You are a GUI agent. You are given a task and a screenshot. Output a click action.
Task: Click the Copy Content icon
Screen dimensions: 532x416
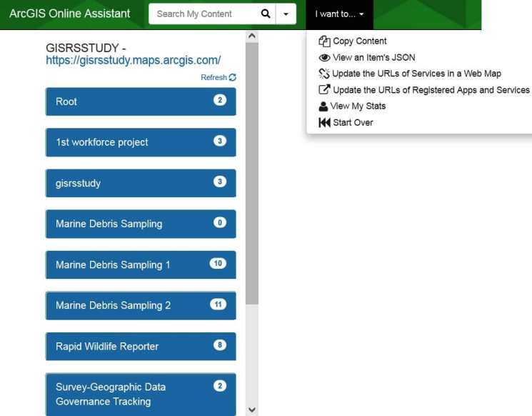click(x=324, y=41)
